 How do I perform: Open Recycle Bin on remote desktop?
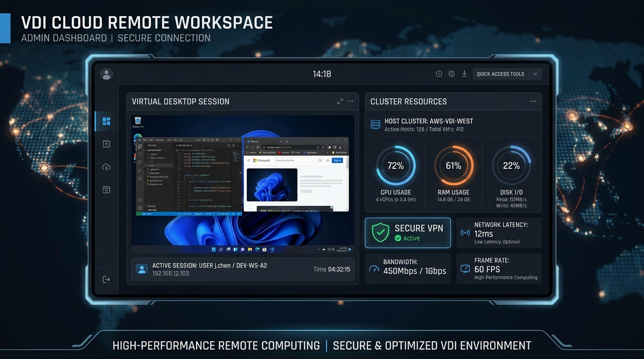pyautogui.click(x=138, y=122)
